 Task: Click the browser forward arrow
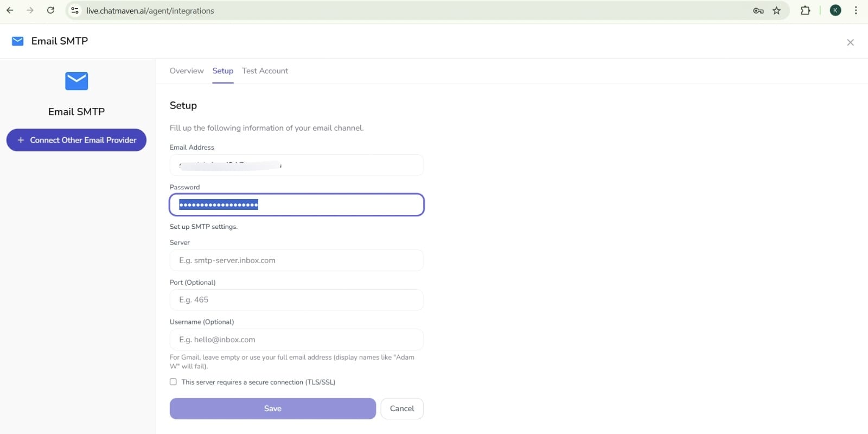point(30,10)
